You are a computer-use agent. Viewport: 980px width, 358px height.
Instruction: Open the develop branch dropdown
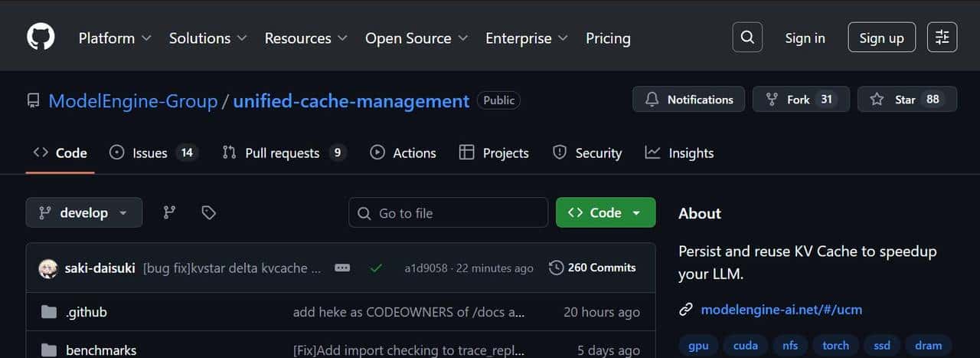click(83, 213)
